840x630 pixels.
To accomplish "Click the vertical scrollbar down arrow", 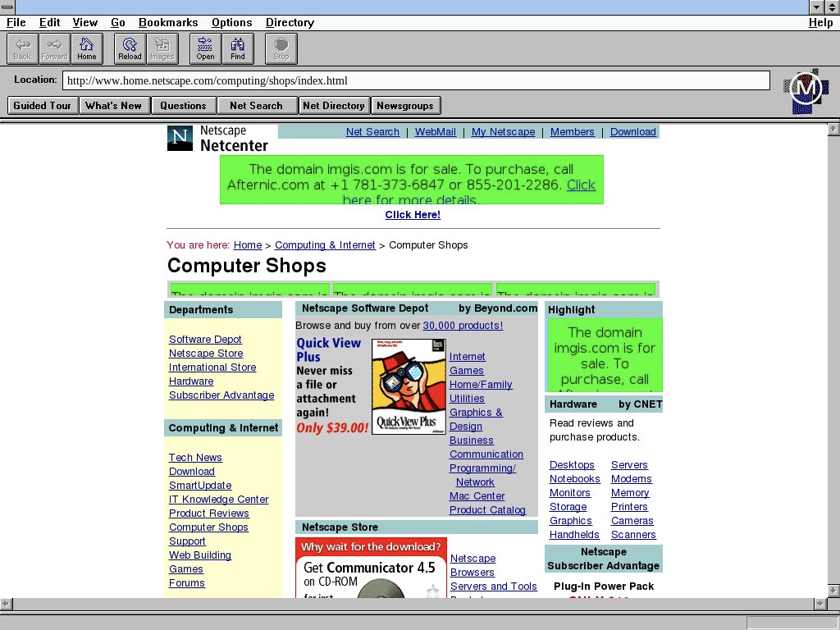I will (x=833, y=591).
